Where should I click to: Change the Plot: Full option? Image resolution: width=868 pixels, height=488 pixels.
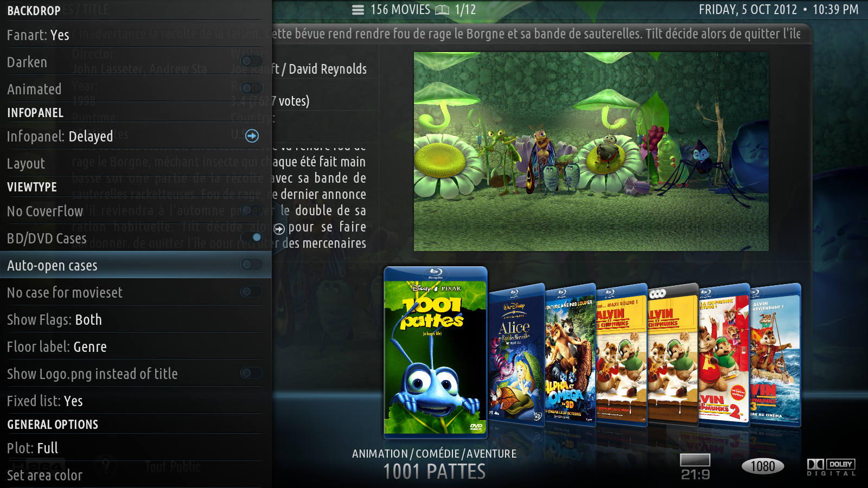(136, 448)
